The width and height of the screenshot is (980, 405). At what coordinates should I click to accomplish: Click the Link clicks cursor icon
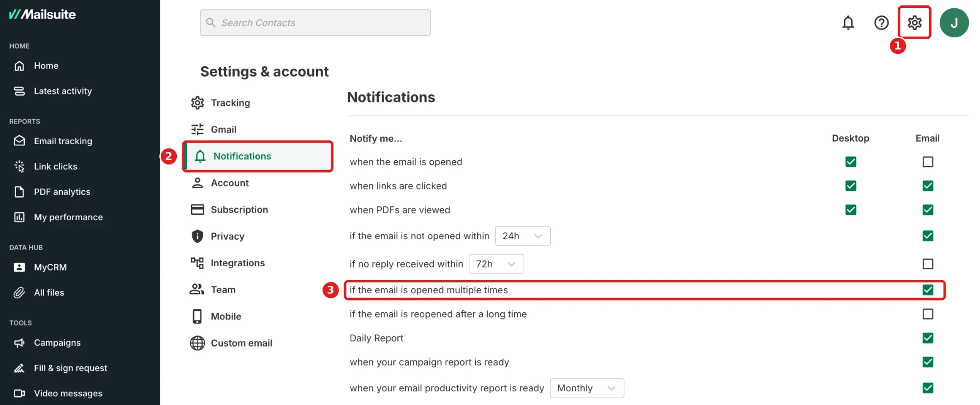click(19, 167)
